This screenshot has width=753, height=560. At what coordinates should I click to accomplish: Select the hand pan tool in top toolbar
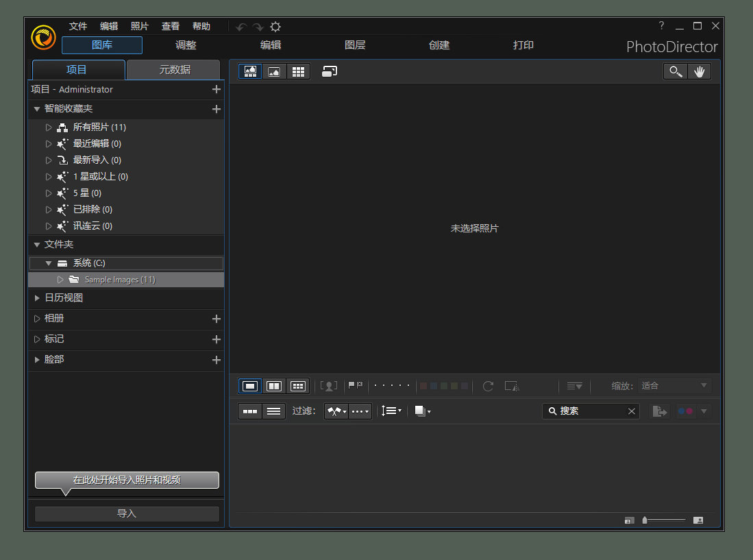700,71
